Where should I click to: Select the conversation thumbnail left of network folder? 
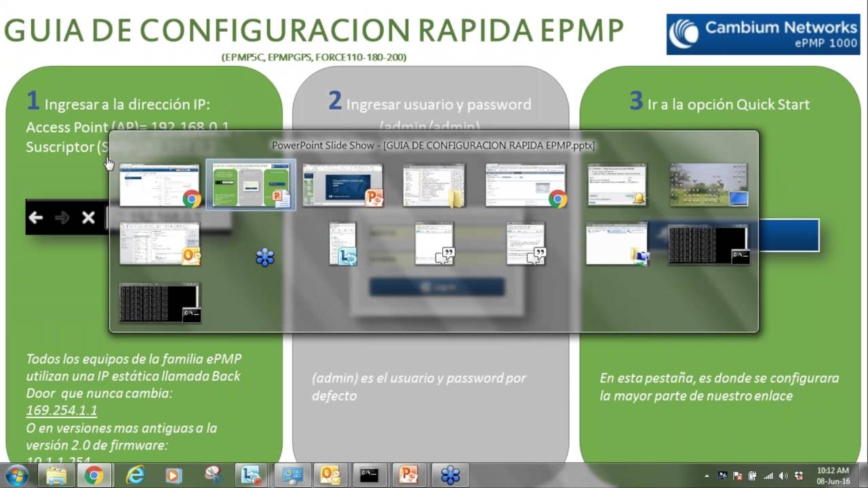(x=526, y=244)
